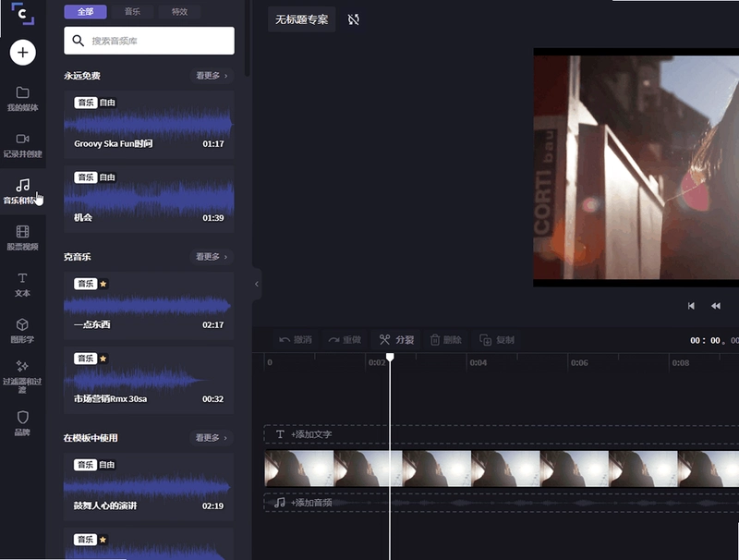Click the 搜索音频库 search field
Image resolution: width=739 pixels, height=560 pixels.
click(x=149, y=41)
